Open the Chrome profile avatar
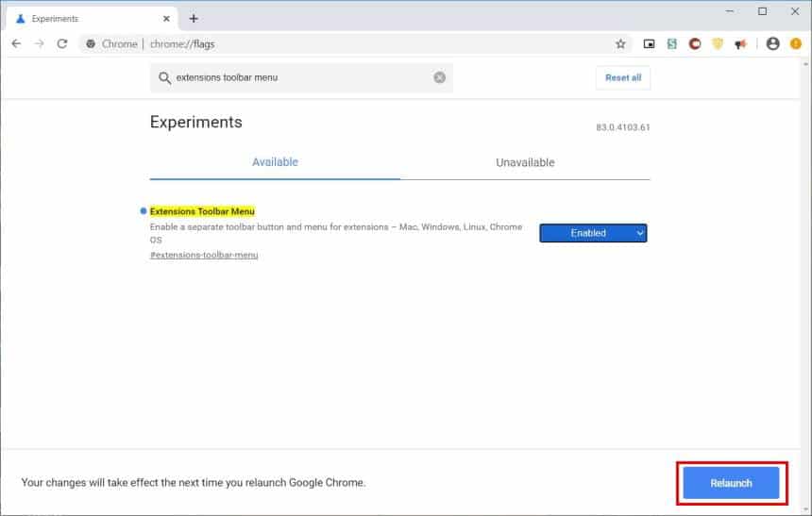Screen dimensions: 812x516 click(x=772, y=44)
